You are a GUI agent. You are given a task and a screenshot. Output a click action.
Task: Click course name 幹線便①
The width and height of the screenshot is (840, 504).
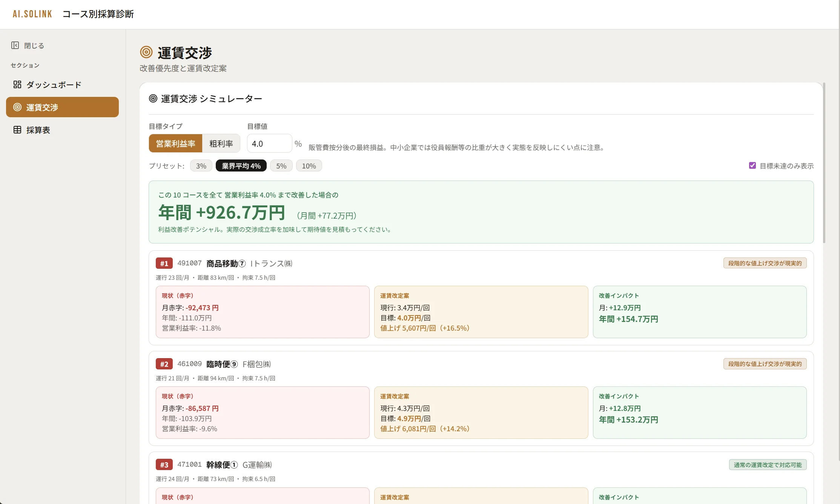pyautogui.click(x=222, y=465)
